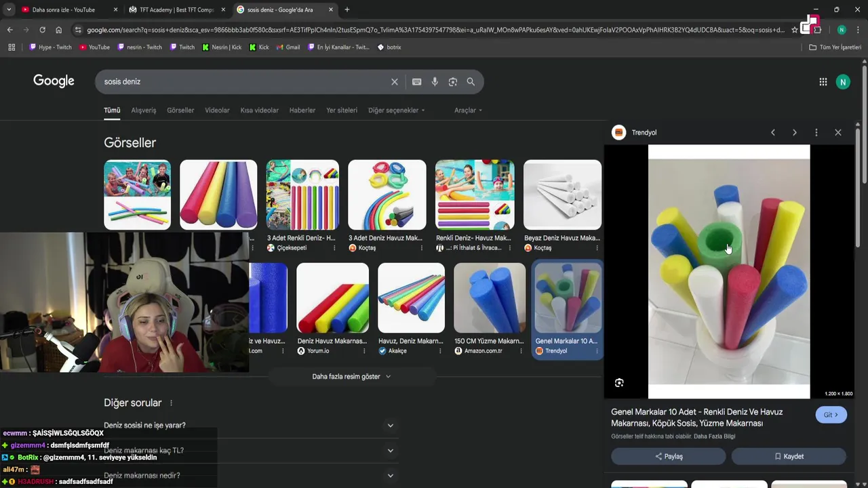Search inside image with Lens icon

point(619,383)
